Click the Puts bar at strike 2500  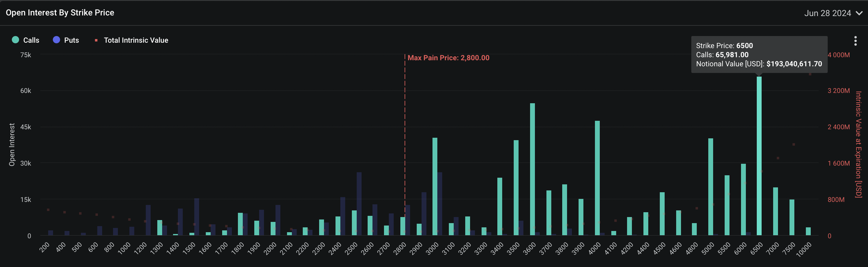(x=359, y=204)
